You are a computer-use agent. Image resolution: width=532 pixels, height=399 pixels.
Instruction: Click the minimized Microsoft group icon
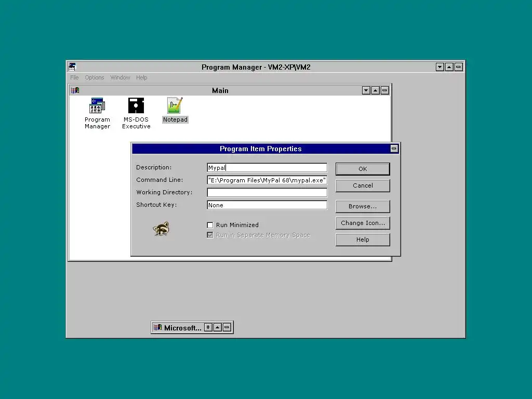[158, 327]
